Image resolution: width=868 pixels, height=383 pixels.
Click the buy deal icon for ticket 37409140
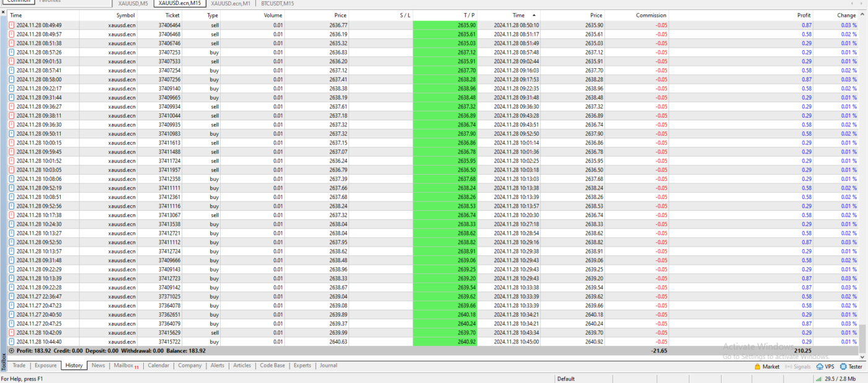(11, 89)
